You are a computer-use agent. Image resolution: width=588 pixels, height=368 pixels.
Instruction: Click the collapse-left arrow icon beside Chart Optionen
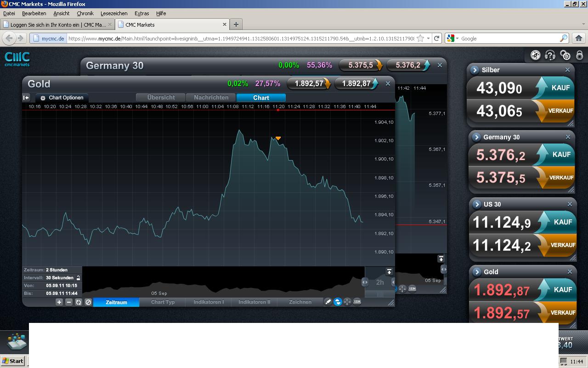pos(26,98)
